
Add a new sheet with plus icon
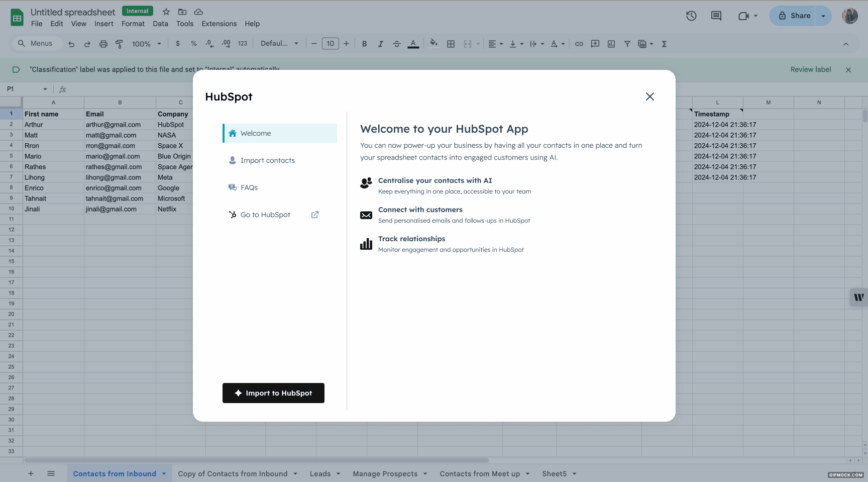tap(31, 473)
